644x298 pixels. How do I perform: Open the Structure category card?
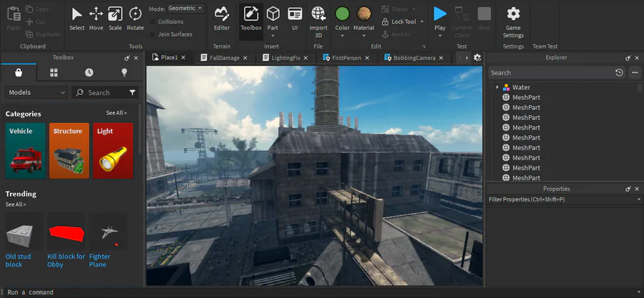pyautogui.click(x=69, y=151)
